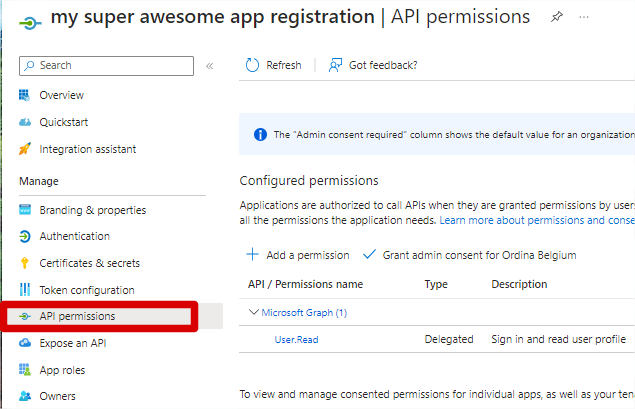Click the Overview icon in sidebar

coord(25,95)
